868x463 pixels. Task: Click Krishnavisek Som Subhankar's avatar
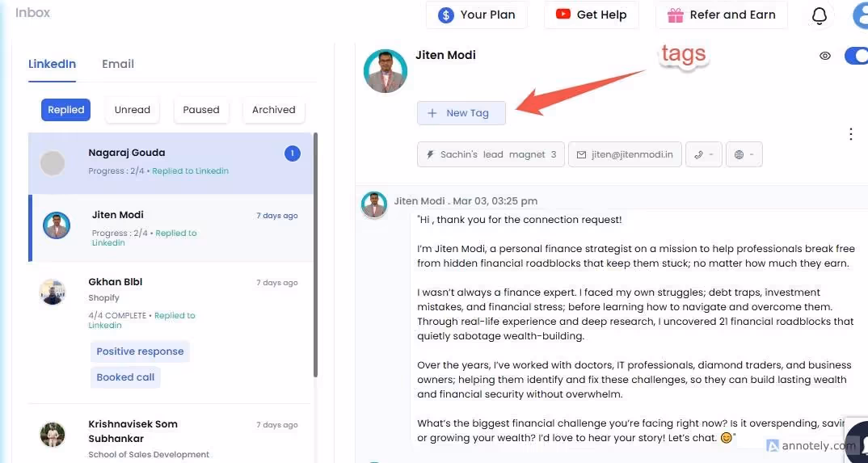(x=53, y=435)
